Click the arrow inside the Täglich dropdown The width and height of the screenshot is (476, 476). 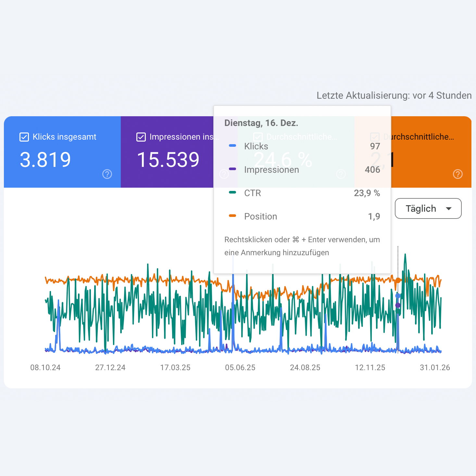(x=449, y=208)
